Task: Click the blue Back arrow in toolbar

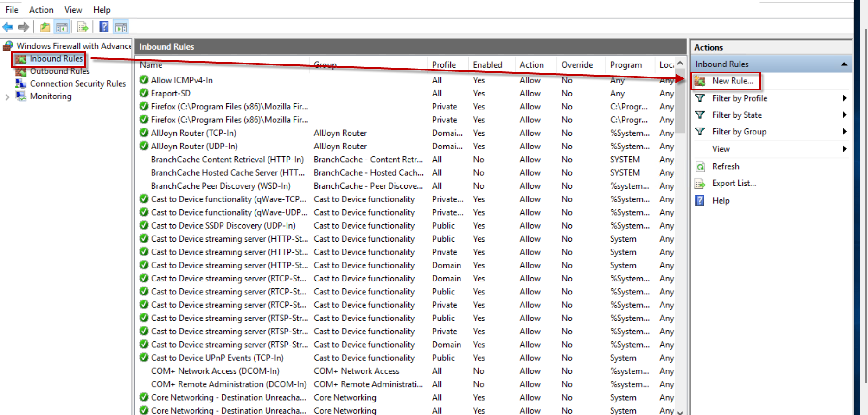Action: [8, 27]
